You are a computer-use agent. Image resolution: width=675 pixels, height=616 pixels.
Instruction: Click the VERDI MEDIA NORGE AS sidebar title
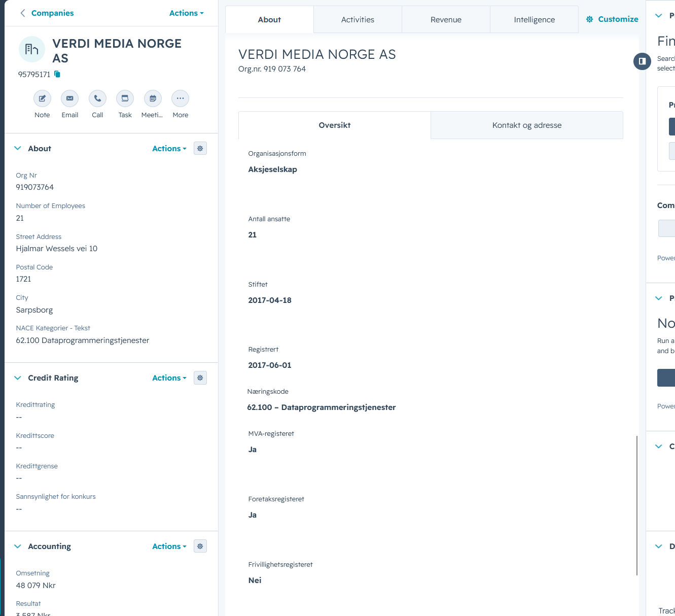[117, 51]
